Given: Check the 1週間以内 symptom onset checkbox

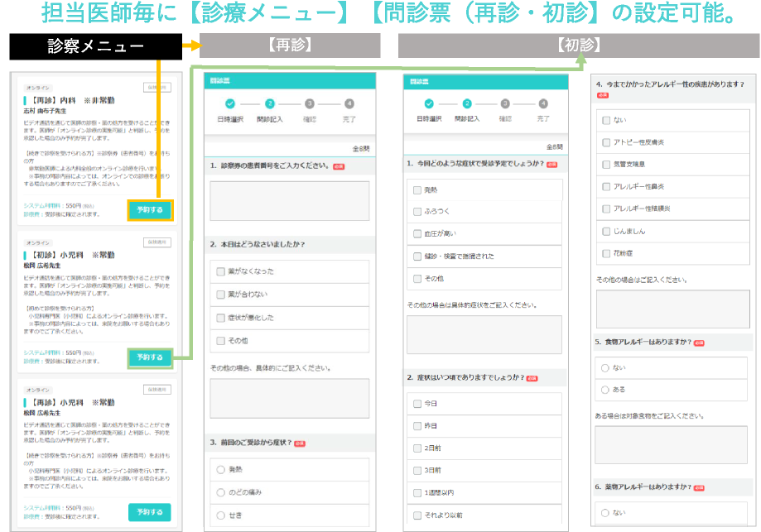Looking at the screenshot, I should coord(417,493).
